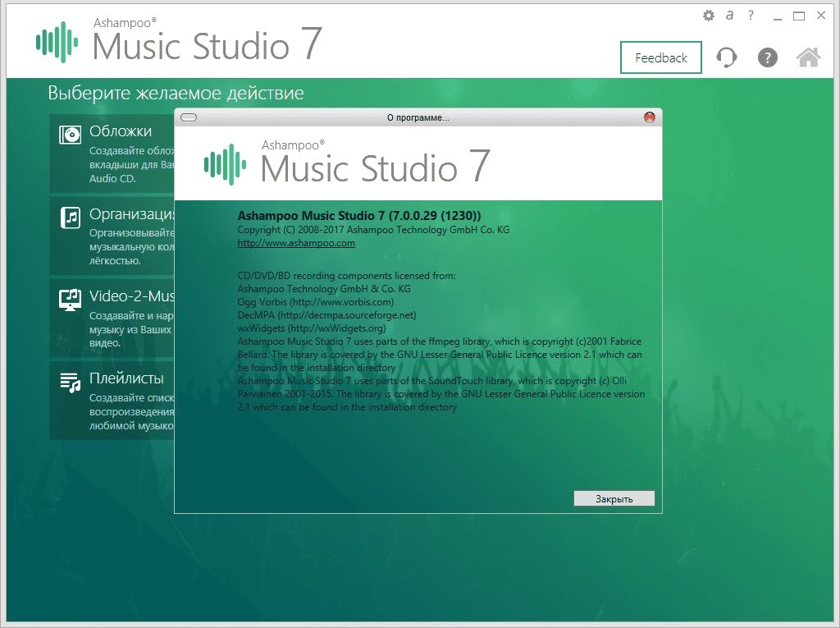Open the http://www.ashampoo.com link
Viewport: 840px width, 628px height.
(x=295, y=243)
